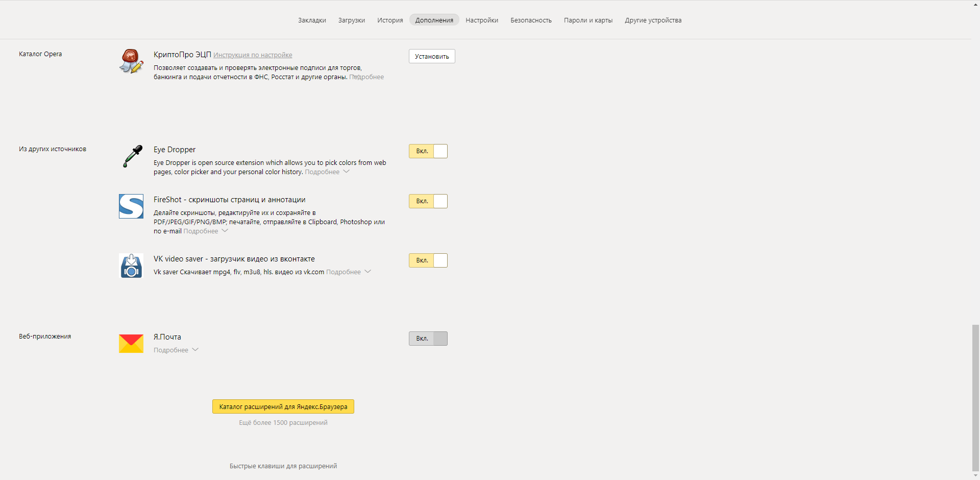Viewport: 980px width, 480px height.
Task: Open the Закладки tab
Action: [312, 20]
